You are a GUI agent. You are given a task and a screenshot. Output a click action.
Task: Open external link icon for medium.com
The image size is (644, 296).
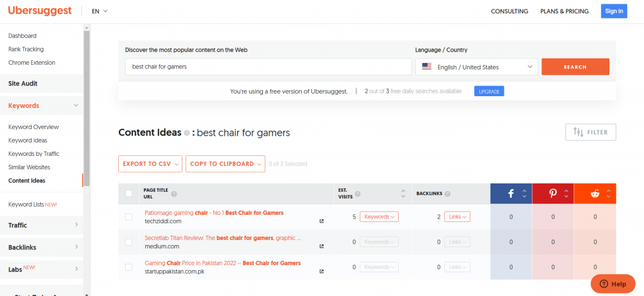click(x=321, y=246)
